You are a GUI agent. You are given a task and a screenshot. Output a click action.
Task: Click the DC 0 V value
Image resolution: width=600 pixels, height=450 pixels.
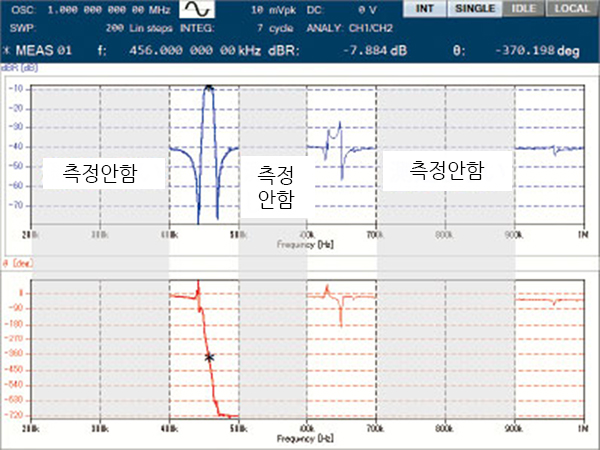click(x=367, y=10)
